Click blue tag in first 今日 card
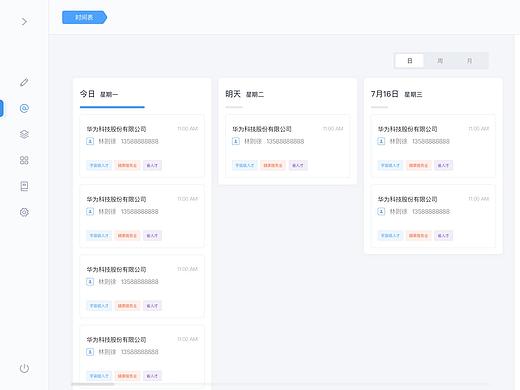 point(99,165)
